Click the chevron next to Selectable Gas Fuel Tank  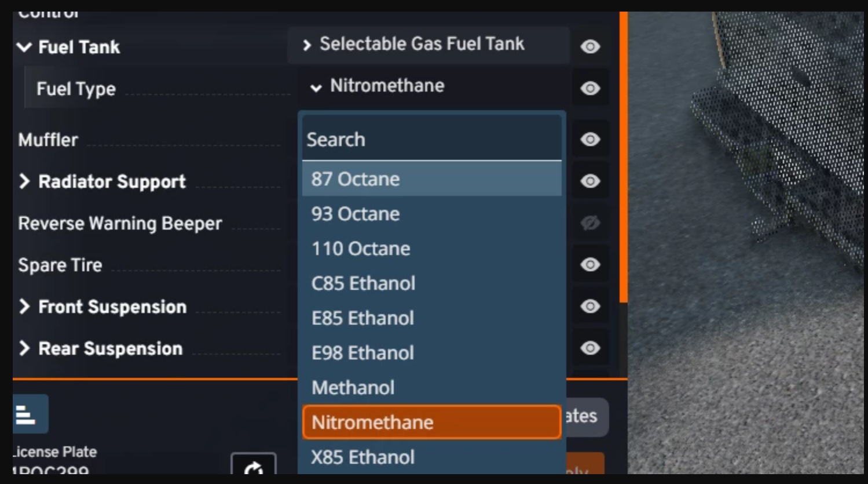[x=307, y=45]
